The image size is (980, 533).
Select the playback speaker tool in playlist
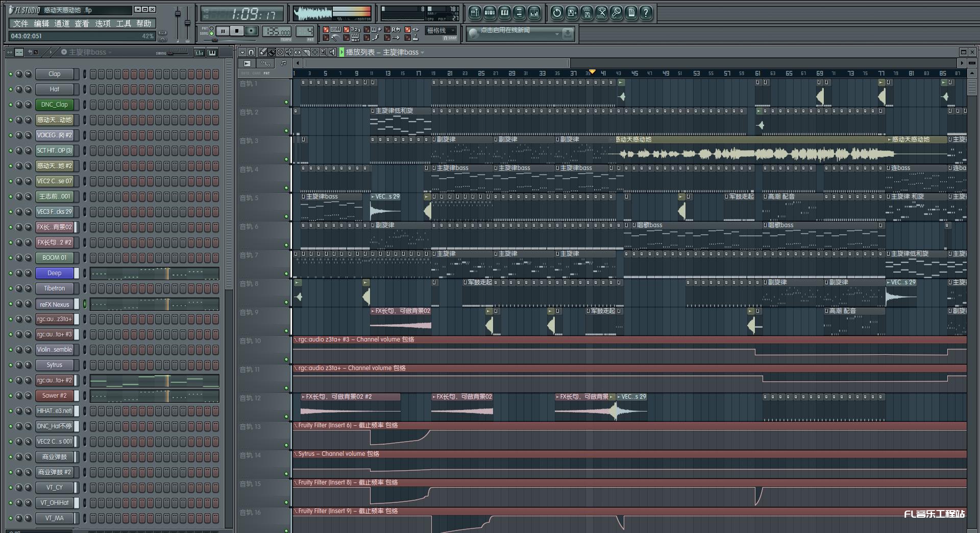pyautogui.click(x=332, y=52)
